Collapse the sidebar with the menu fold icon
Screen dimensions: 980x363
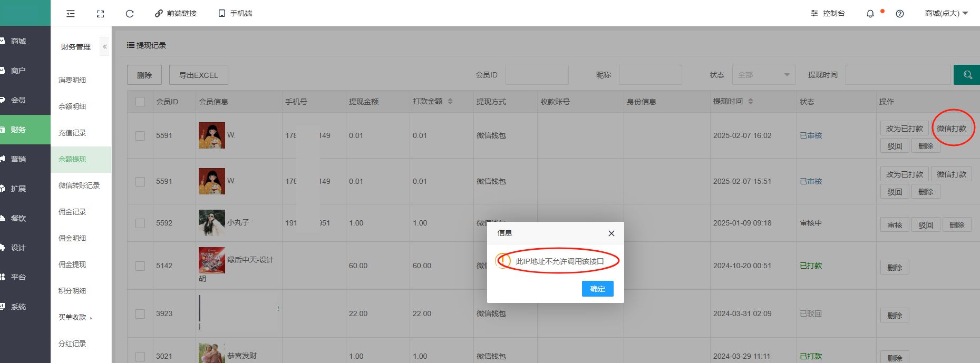point(71,14)
